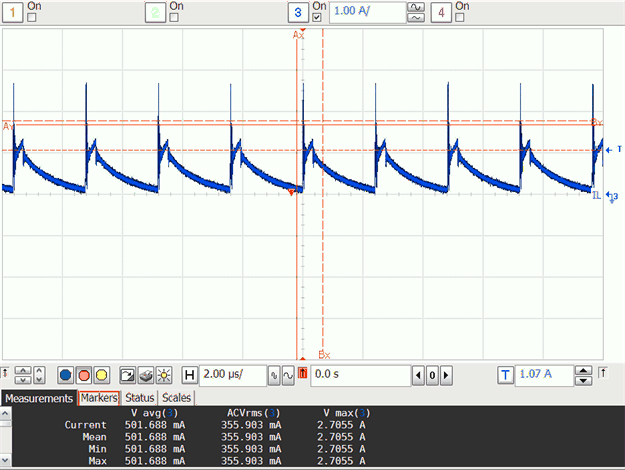Expand timebase with wide-wave icon
625x470 pixels.
tap(288, 376)
